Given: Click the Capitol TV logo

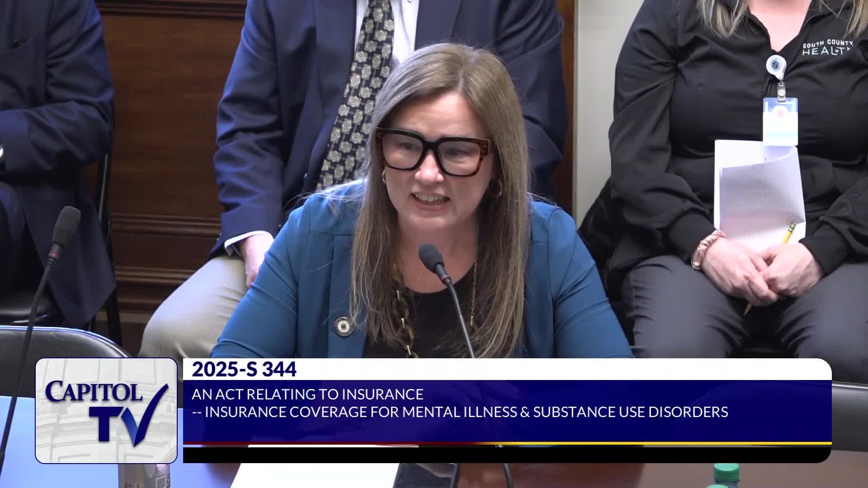Looking at the screenshot, I should pos(106,410).
